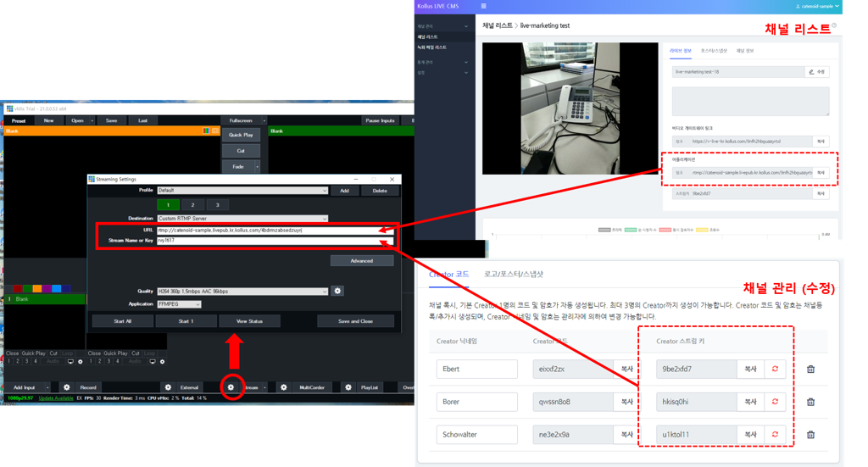Select stream slot 3 in Streaming Settings

click(218, 205)
